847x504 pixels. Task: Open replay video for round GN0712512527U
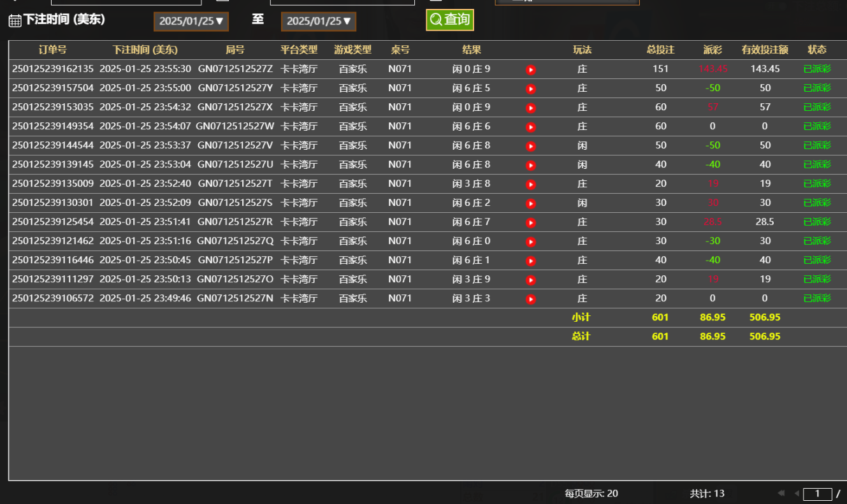[531, 164]
